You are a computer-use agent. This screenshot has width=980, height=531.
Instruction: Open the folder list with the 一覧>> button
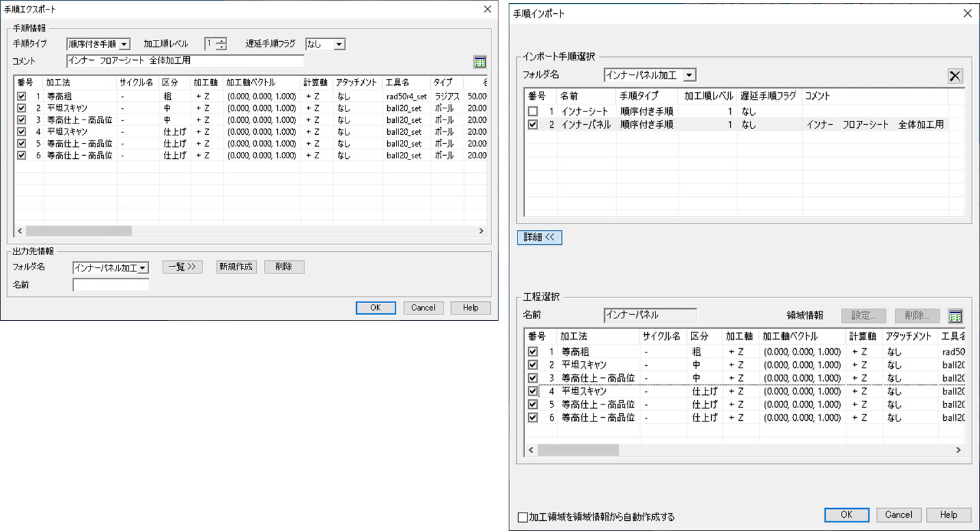pyautogui.click(x=182, y=266)
